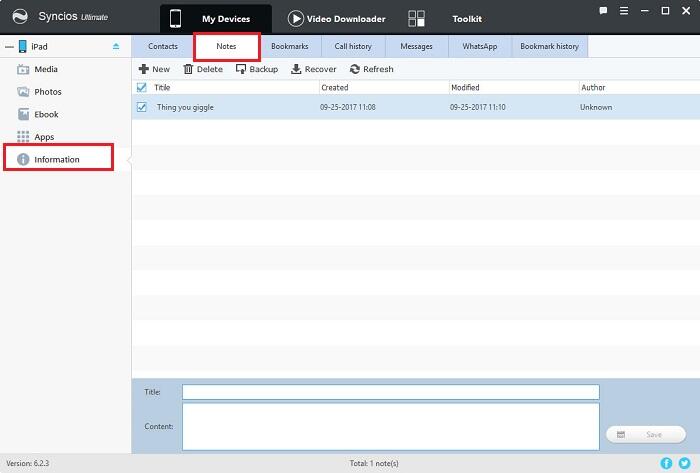Refresh the notes list
The width and height of the screenshot is (700, 473).
click(x=356, y=69)
